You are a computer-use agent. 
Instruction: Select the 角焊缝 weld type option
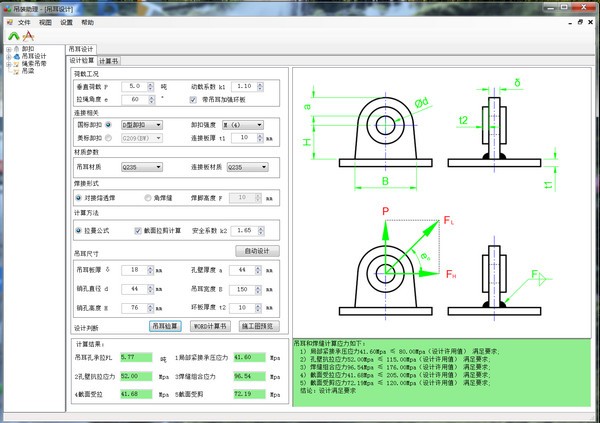tap(149, 198)
